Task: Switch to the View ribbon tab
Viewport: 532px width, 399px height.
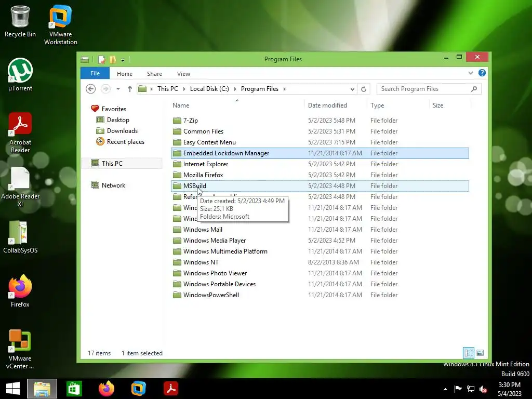Action: [183, 74]
